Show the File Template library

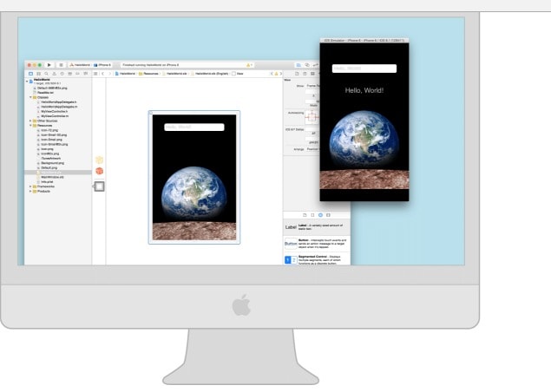point(305,215)
